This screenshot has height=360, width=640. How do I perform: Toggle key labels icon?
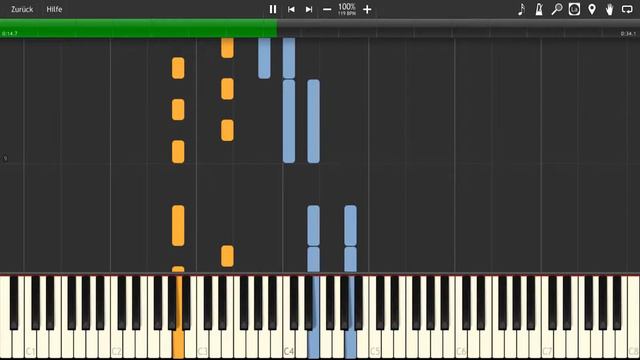(x=574, y=9)
